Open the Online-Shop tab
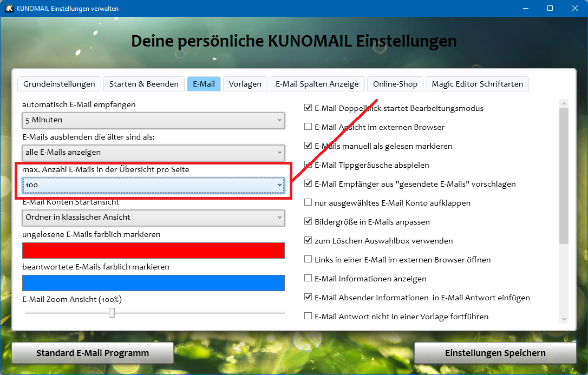The width and height of the screenshot is (588, 375). coord(395,84)
